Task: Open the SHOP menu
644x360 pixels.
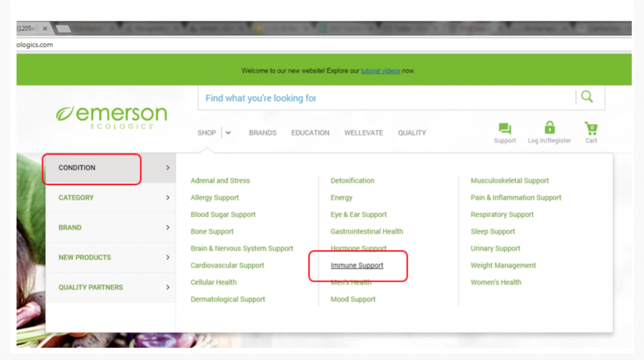Action: click(x=206, y=133)
